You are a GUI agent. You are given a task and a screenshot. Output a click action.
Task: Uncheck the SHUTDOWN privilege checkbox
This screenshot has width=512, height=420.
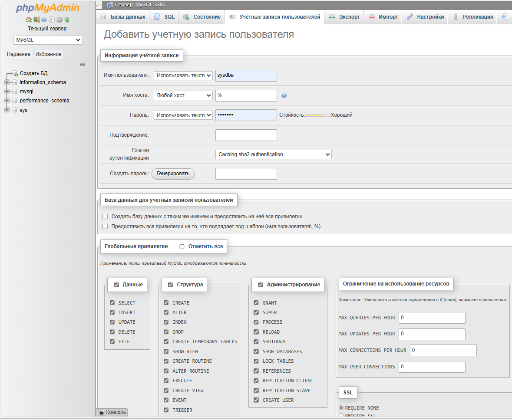(x=256, y=341)
